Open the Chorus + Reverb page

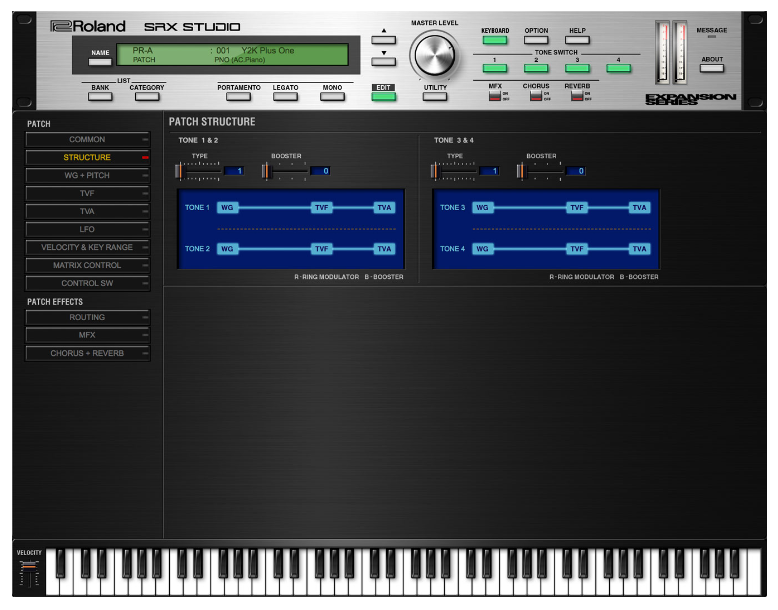pos(87,353)
